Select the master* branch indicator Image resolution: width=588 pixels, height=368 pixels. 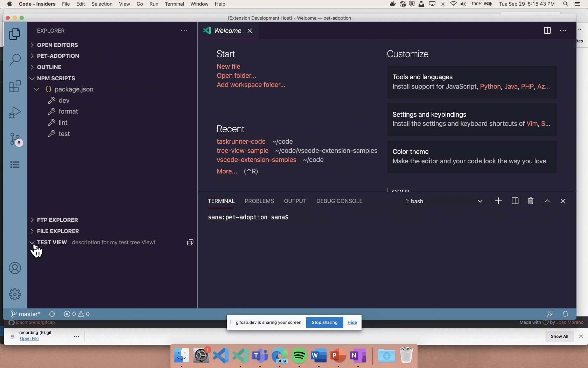[26, 314]
